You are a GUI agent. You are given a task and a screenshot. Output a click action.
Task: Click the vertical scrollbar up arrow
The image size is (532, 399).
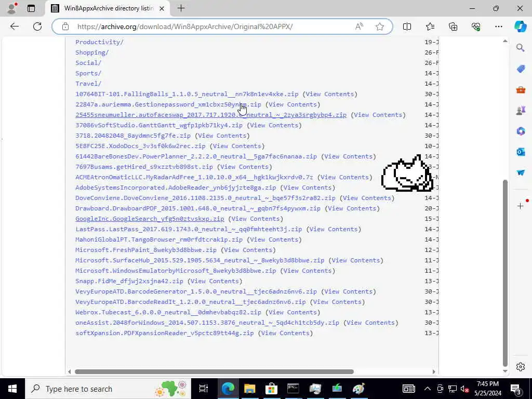coord(505,41)
